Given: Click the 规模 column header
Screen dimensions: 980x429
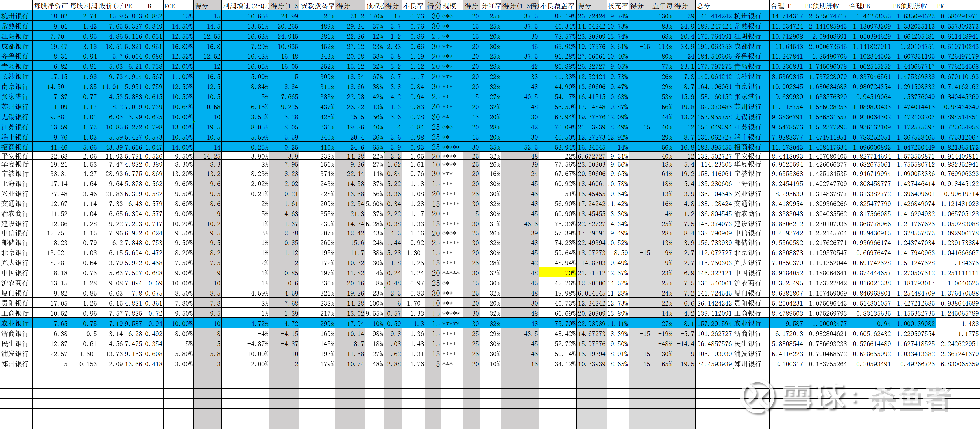Looking at the screenshot, I should click(x=452, y=6).
